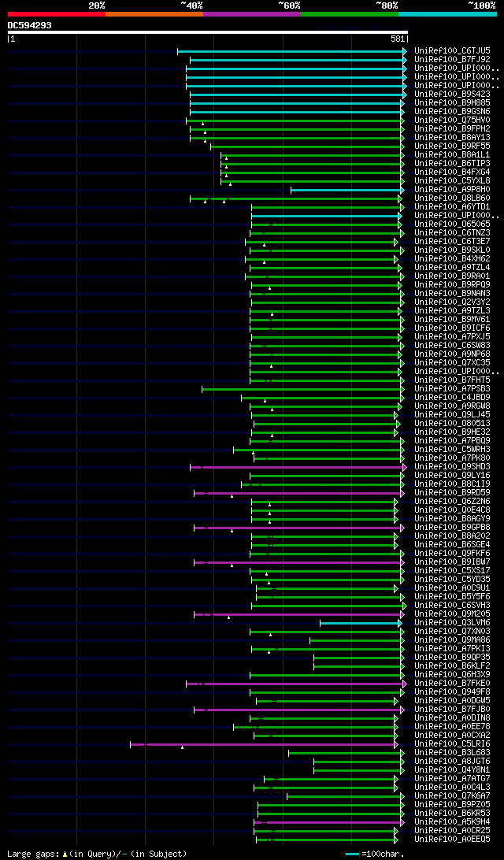Select the UniRef100_Q7K6A7 label
Image resolution: width=504 pixels, height=860 pixels.
click(x=453, y=796)
